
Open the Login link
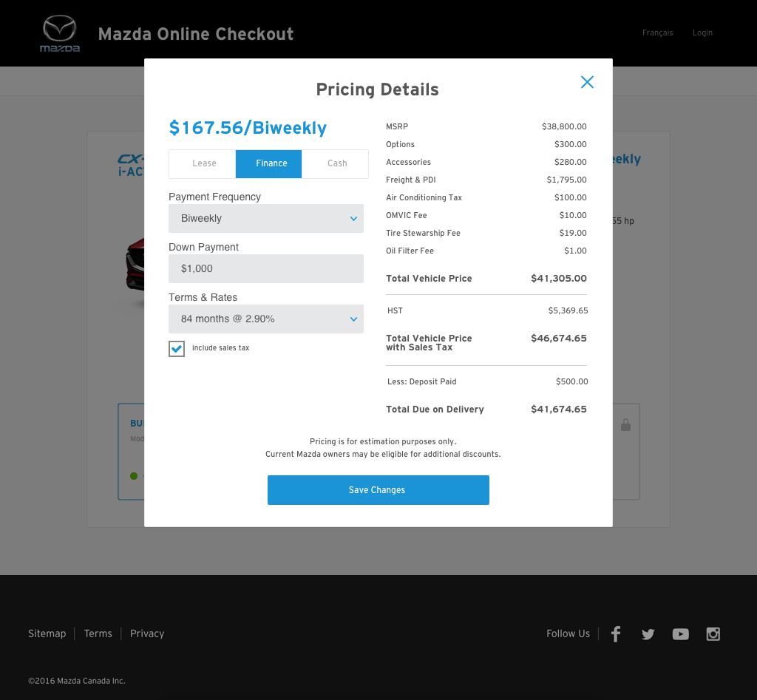(702, 33)
